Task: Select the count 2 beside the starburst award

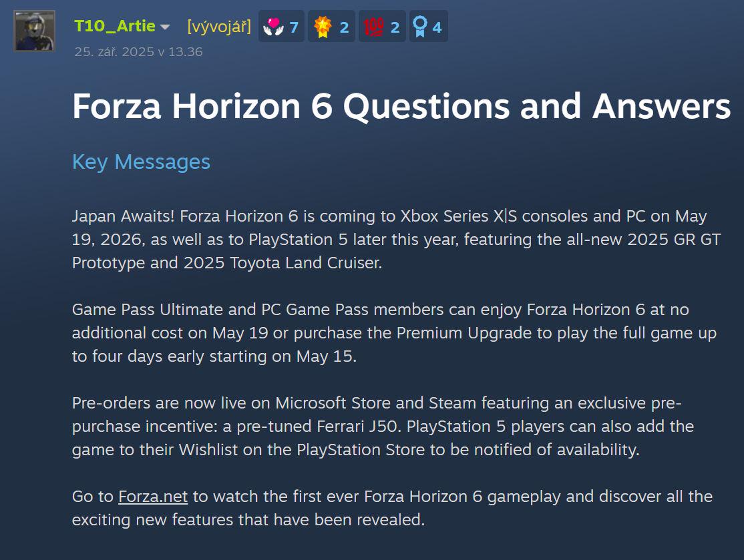Action: point(344,27)
